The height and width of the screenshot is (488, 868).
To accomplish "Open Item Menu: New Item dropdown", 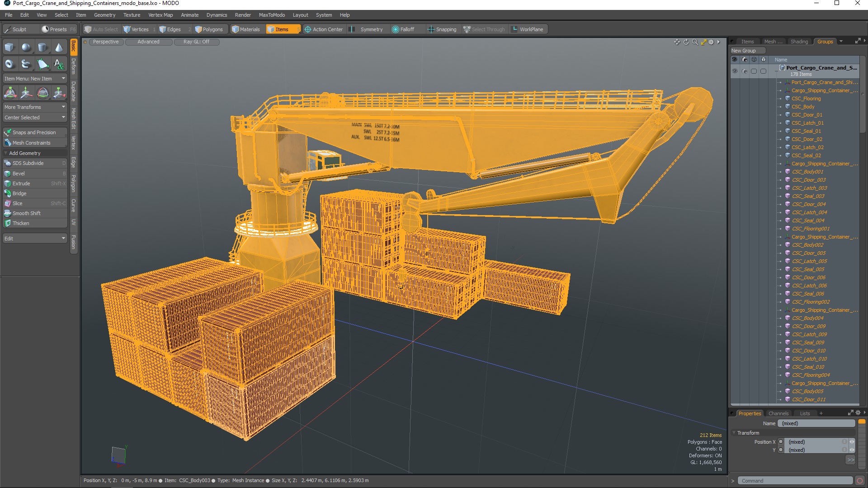I will coord(35,79).
